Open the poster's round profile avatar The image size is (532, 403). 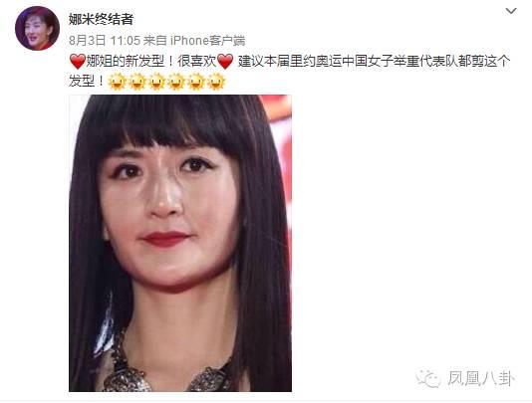(x=37, y=29)
